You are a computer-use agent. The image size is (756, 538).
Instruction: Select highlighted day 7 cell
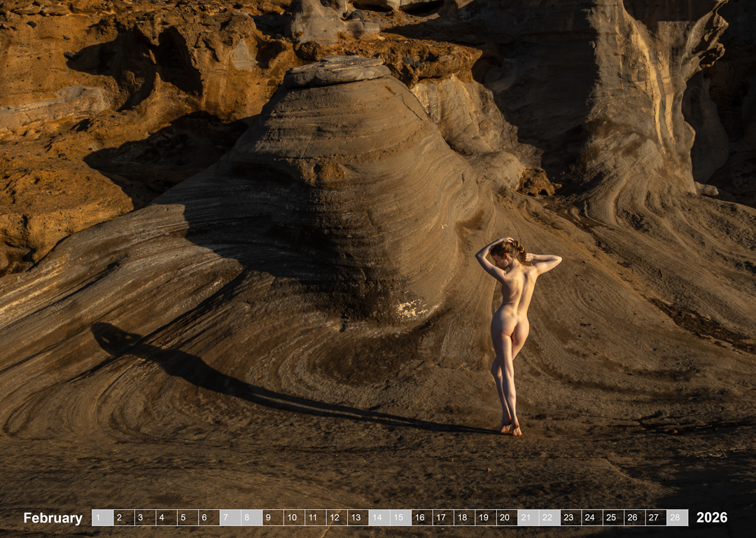pos(230,518)
